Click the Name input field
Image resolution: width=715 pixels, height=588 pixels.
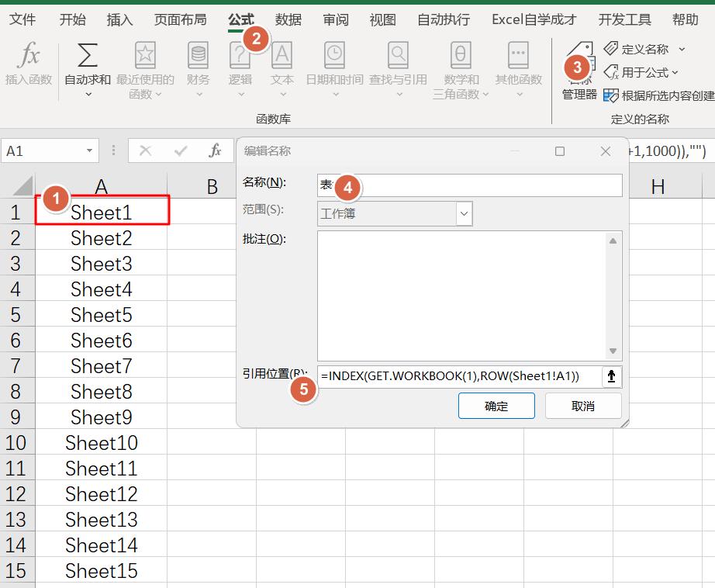(470, 185)
